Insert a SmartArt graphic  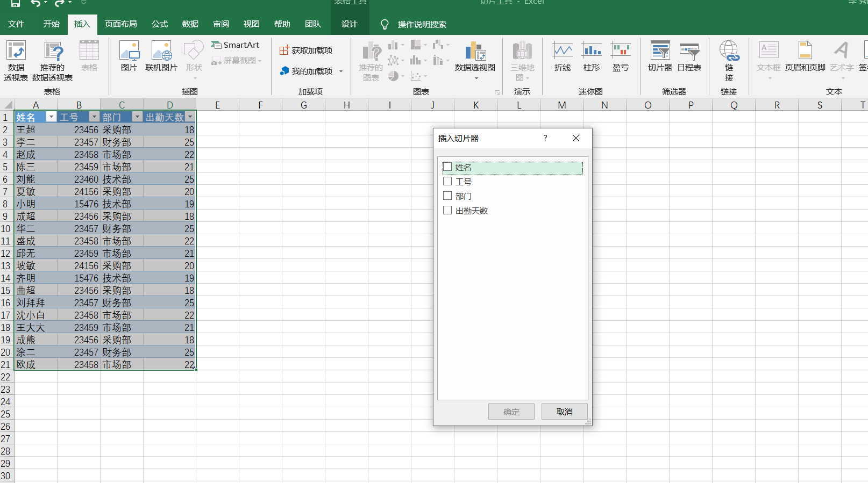click(x=235, y=45)
